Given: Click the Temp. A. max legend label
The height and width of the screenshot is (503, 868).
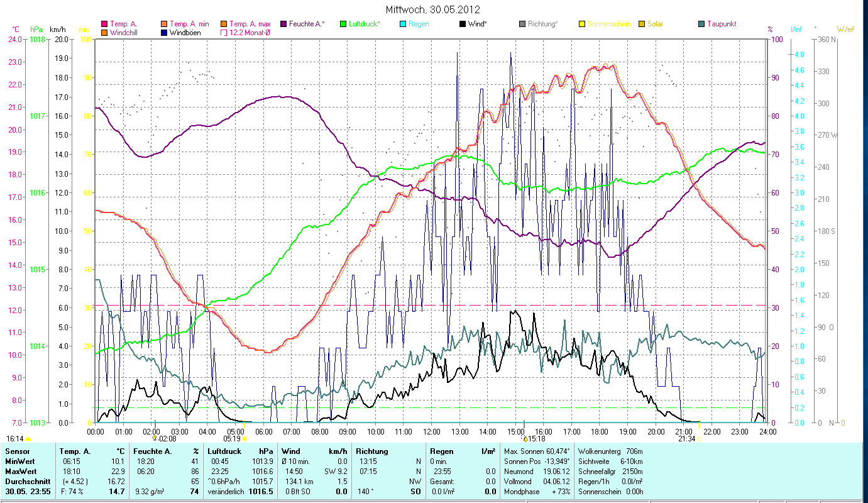Looking at the screenshot, I should pos(250,24).
